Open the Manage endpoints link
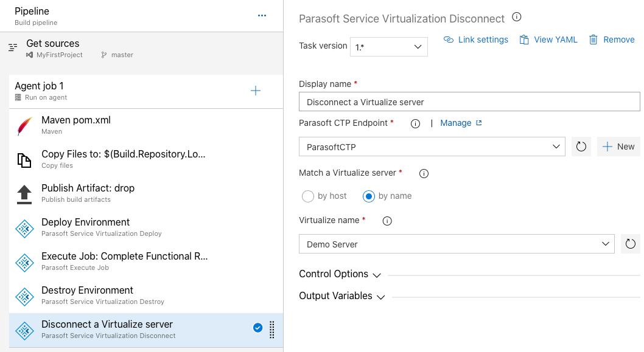 [x=461, y=123]
